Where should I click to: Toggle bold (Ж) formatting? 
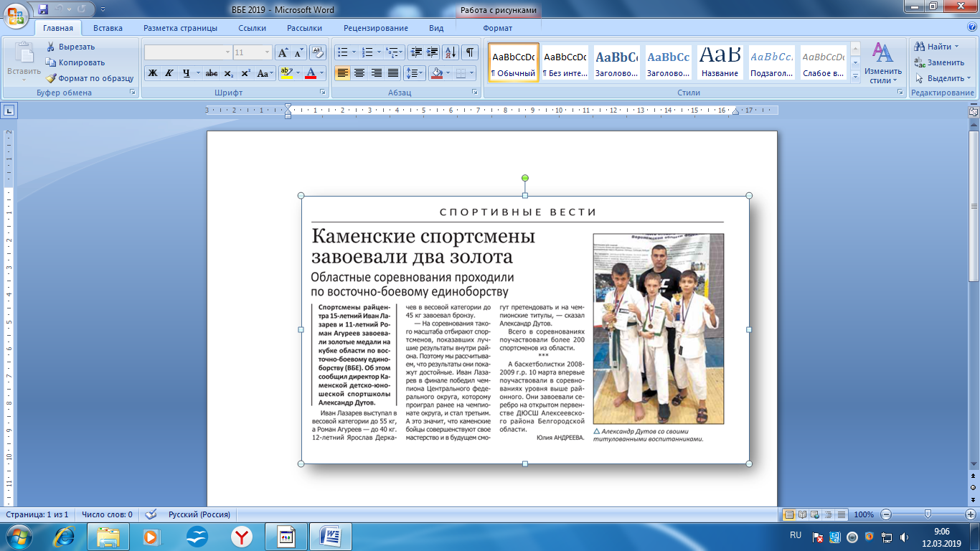(153, 73)
